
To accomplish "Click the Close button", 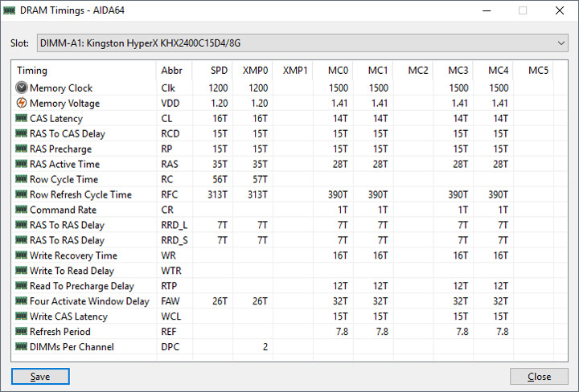I will [539, 377].
